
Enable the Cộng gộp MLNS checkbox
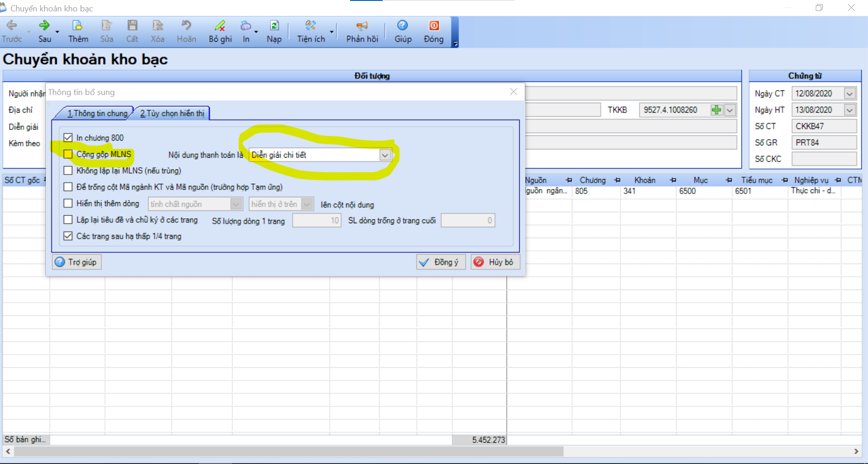[x=68, y=154]
